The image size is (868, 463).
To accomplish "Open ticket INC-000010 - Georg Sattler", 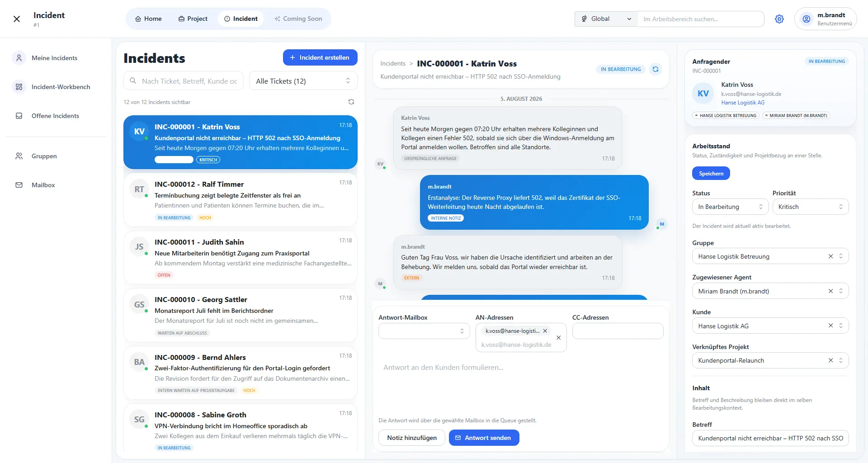I will pos(241,315).
